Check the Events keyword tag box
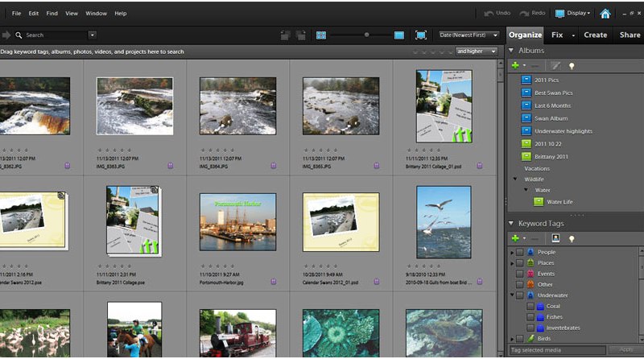Viewport: 644px width, 359px height. coord(519,274)
